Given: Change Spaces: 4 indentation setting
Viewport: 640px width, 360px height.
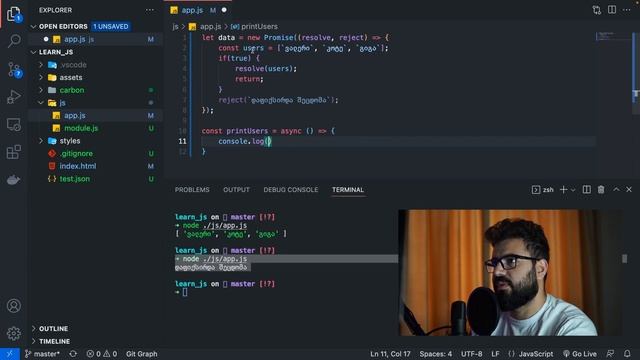Looking at the screenshot, I should [x=436, y=354].
